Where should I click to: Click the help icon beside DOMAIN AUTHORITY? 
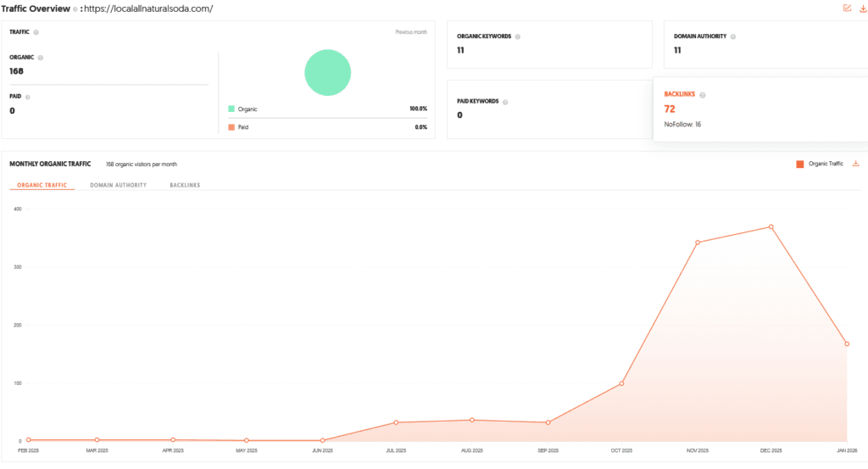point(733,36)
